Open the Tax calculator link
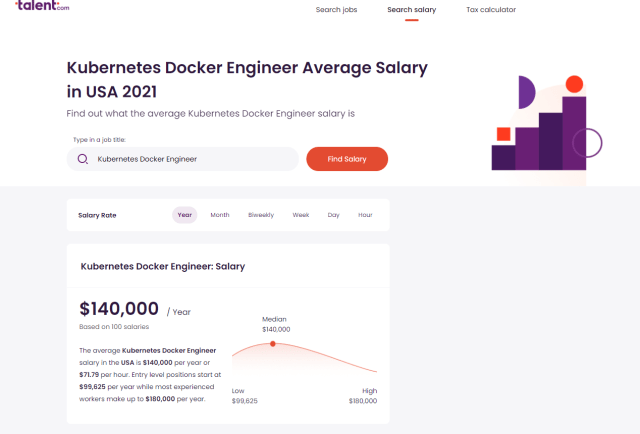The image size is (640, 434). tap(491, 10)
